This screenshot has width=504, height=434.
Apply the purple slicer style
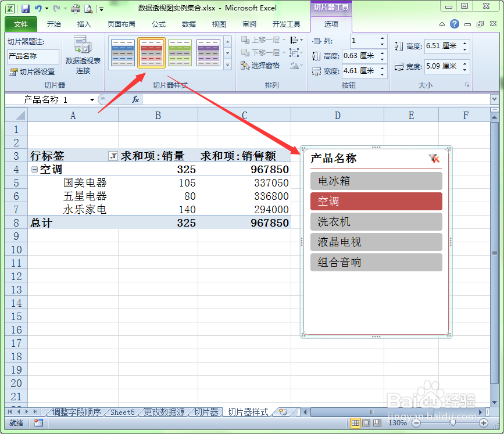(x=208, y=53)
